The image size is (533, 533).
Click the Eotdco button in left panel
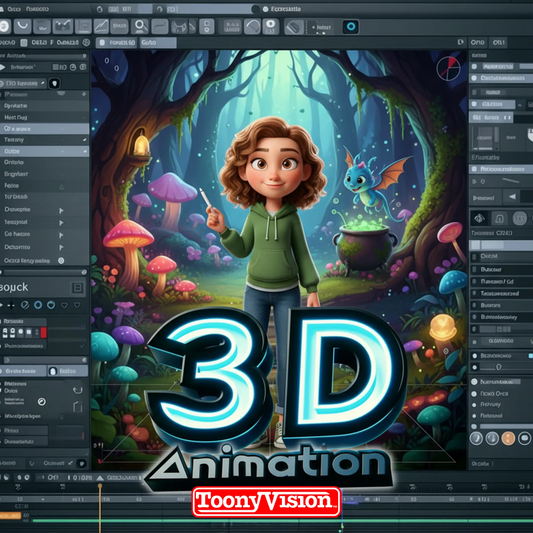point(68,371)
